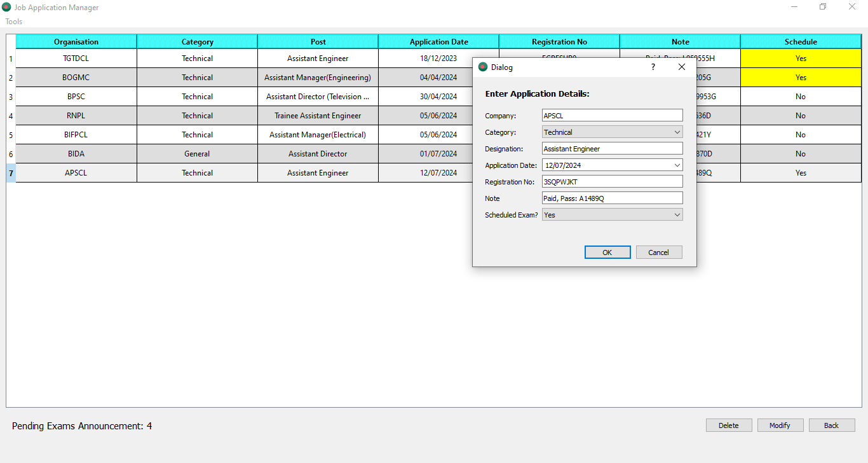Click the TGTDCL organisation cell
Image resolution: width=868 pixels, height=463 pixels.
[x=76, y=59]
